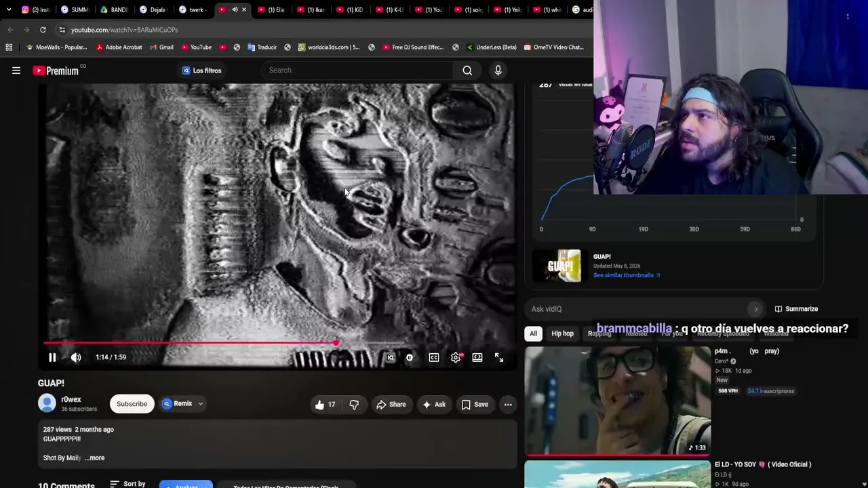The height and width of the screenshot is (488, 868).
Task: Switch to the SUMM browser tab
Action: coord(75,9)
